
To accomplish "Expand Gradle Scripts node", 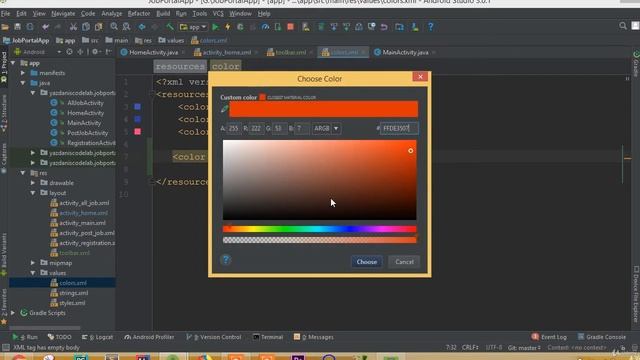I will [x=13, y=313].
